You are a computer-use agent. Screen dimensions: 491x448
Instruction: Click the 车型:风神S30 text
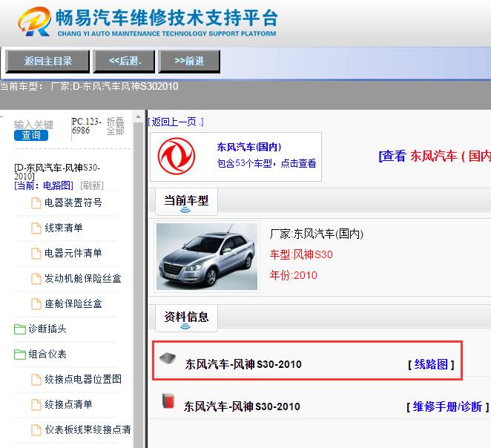click(301, 254)
